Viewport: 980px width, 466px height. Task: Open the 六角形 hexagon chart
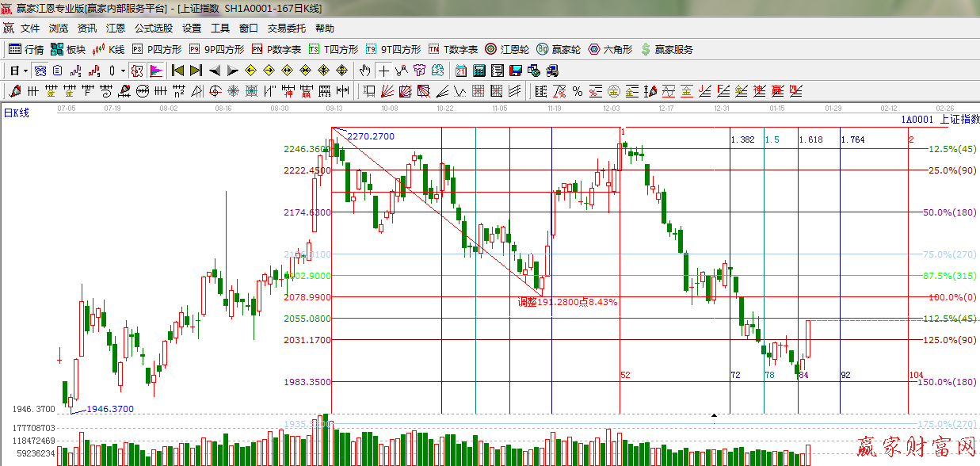[610, 49]
